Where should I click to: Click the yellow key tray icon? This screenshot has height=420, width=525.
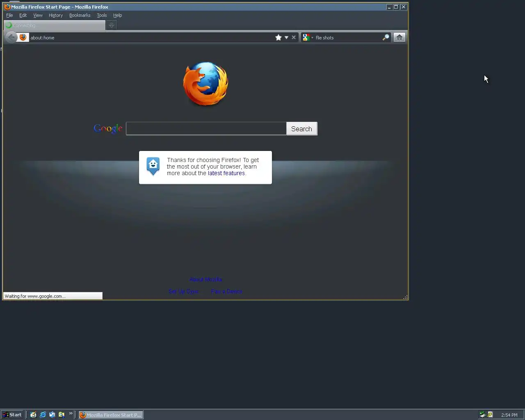pyautogui.click(x=490, y=415)
